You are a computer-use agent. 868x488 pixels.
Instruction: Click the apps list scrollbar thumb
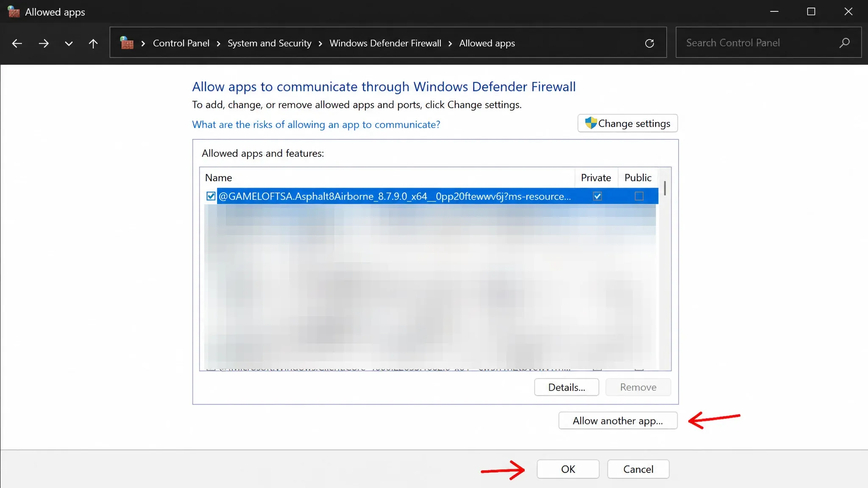pyautogui.click(x=665, y=188)
